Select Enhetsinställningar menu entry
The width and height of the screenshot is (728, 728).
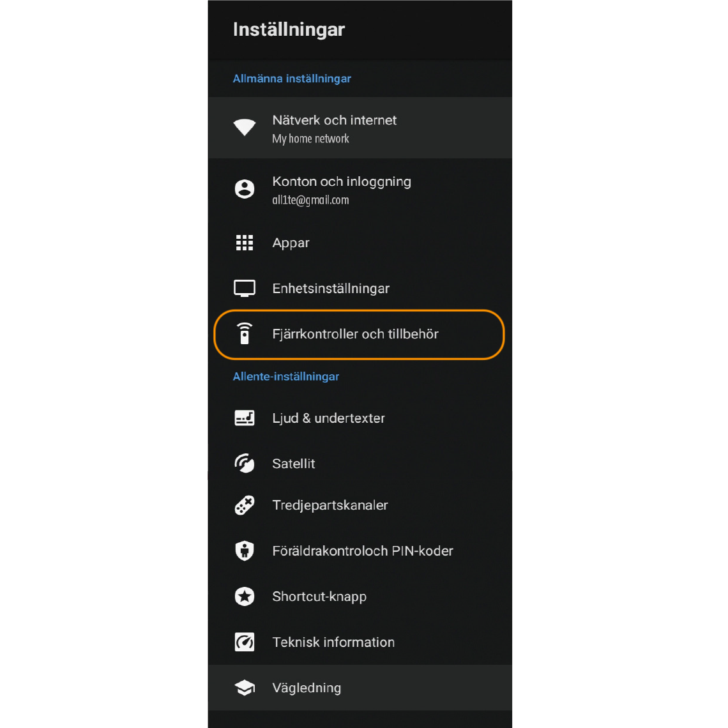tap(331, 289)
